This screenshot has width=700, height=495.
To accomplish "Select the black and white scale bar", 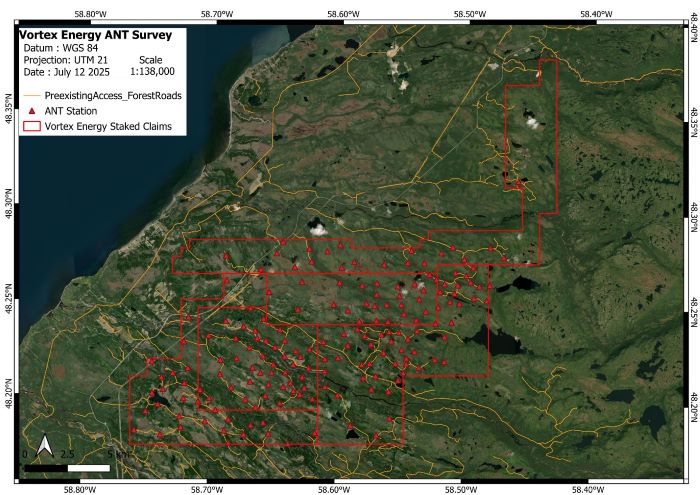I will [68, 467].
